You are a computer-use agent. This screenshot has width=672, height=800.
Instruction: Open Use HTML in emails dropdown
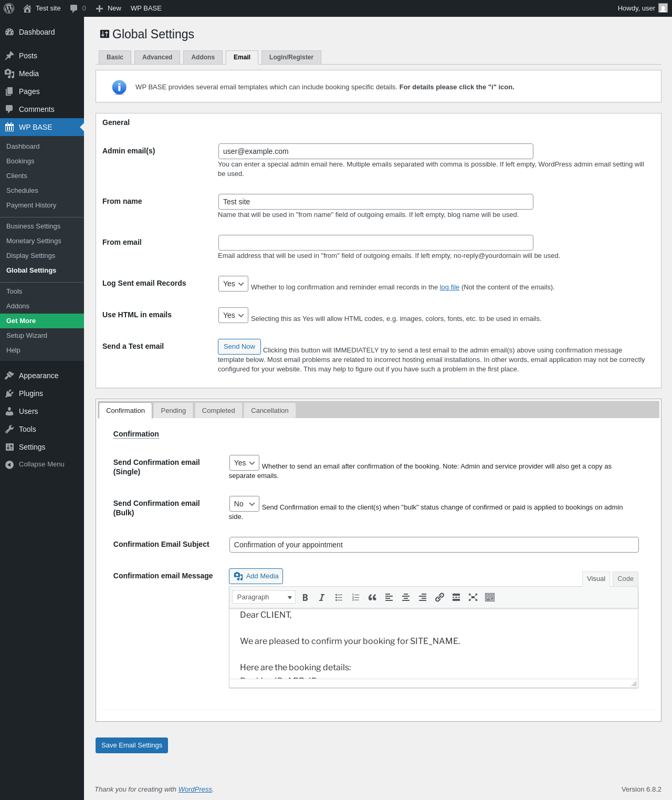pos(233,315)
